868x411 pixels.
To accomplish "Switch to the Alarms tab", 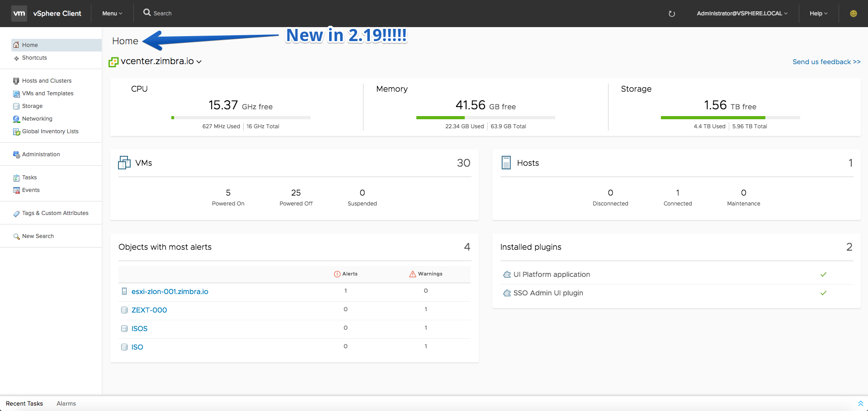I will pyautogui.click(x=66, y=403).
